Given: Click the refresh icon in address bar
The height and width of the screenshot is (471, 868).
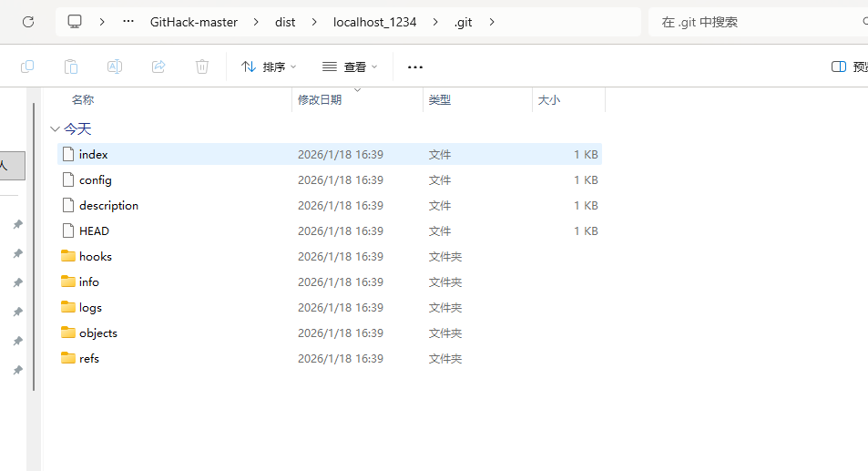Looking at the screenshot, I should [x=28, y=22].
